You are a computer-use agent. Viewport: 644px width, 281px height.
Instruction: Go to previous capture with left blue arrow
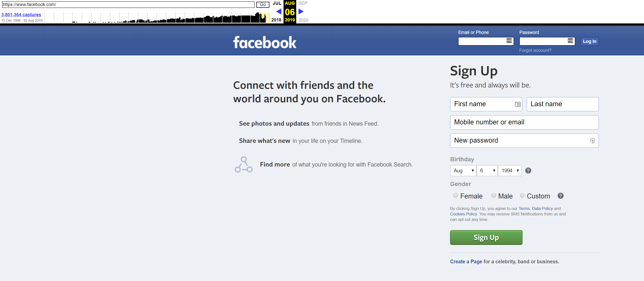pos(279,11)
